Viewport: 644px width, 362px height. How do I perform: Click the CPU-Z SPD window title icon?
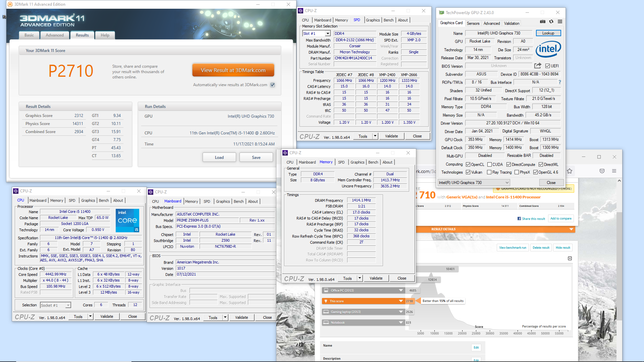301,11
